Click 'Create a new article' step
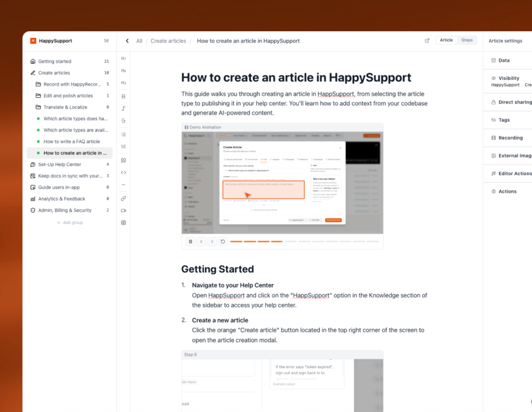The width and height of the screenshot is (532, 412). [220, 320]
